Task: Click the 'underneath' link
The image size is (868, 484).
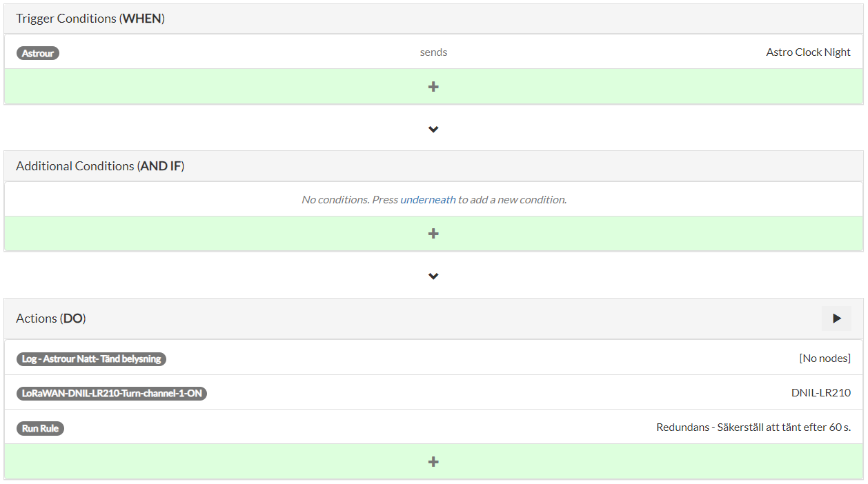Action: (x=428, y=200)
